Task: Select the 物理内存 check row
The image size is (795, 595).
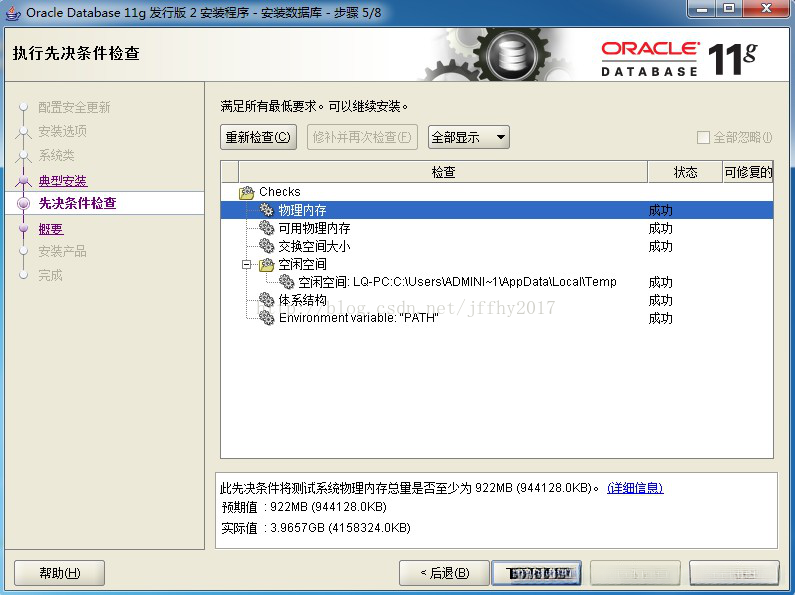Action: (497, 210)
